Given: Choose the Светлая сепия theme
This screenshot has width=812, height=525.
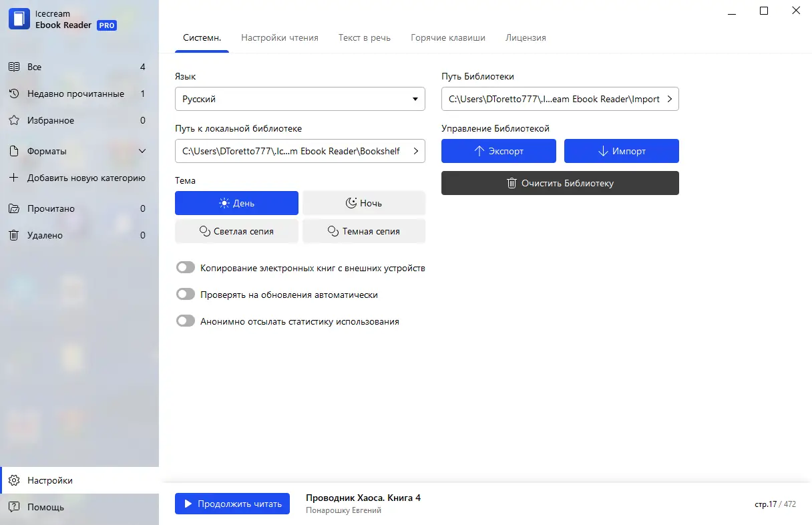Looking at the screenshot, I should coord(236,231).
